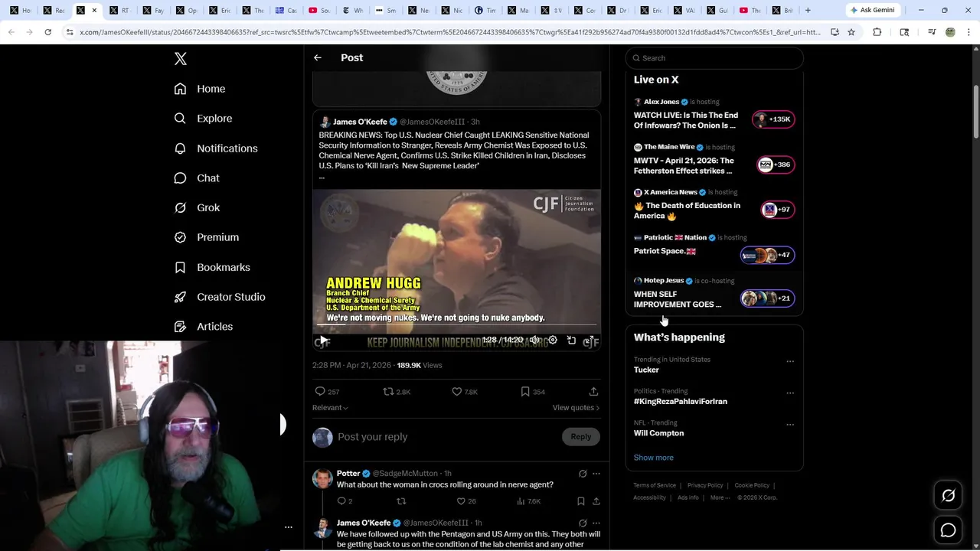Click the Creator Studio rocket icon
This screenshot has height=551, width=980.
[x=180, y=297]
